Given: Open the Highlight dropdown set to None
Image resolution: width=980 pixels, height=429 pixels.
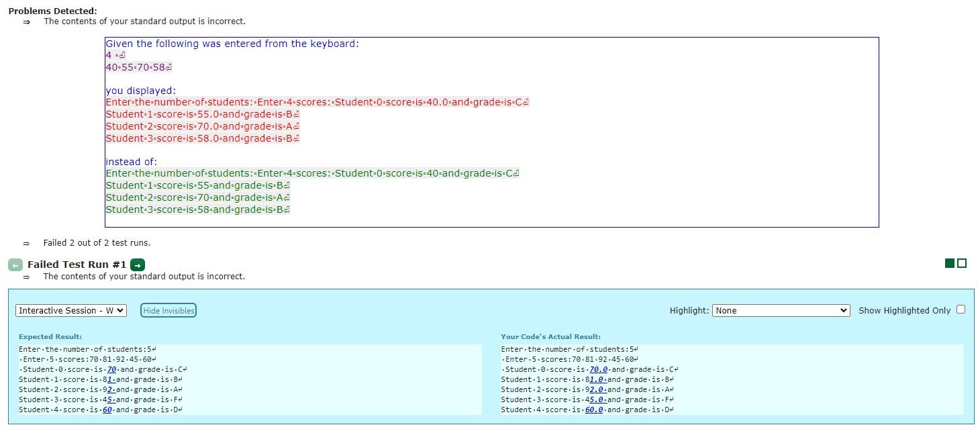Looking at the screenshot, I should [x=781, y=310].
